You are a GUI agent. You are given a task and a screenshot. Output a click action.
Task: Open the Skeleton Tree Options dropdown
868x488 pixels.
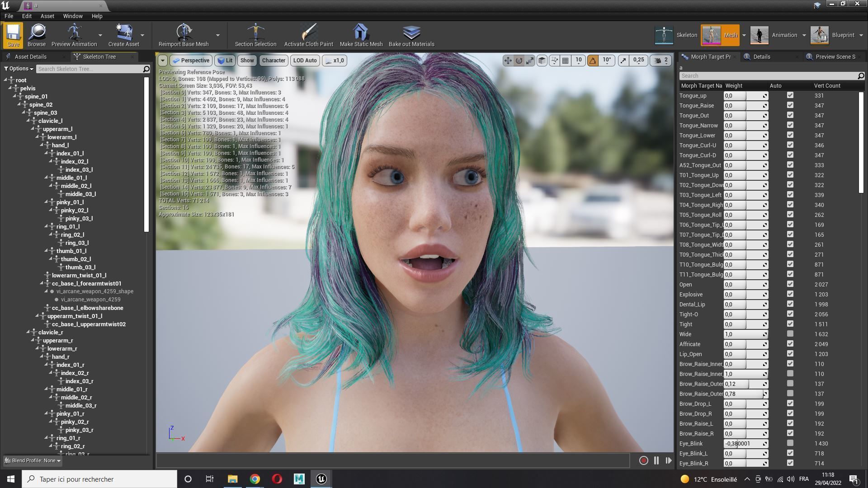pos(19,69)
